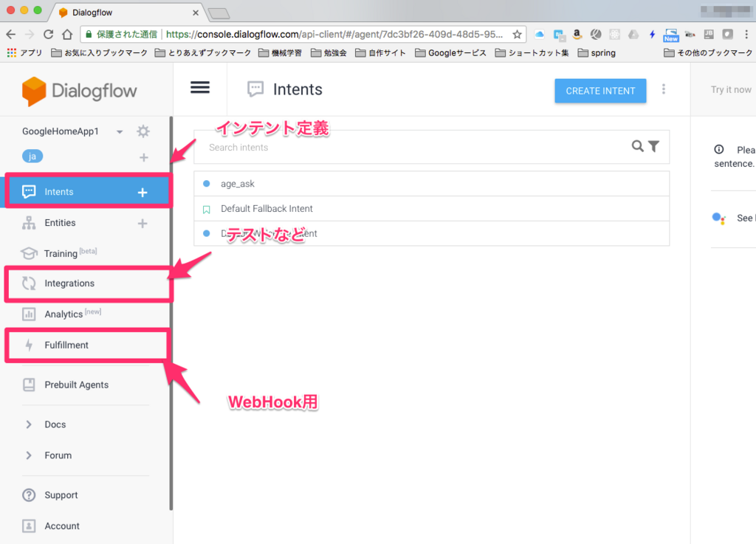
Task: Add a language with plus icon
Action: (x=144, y=157)
